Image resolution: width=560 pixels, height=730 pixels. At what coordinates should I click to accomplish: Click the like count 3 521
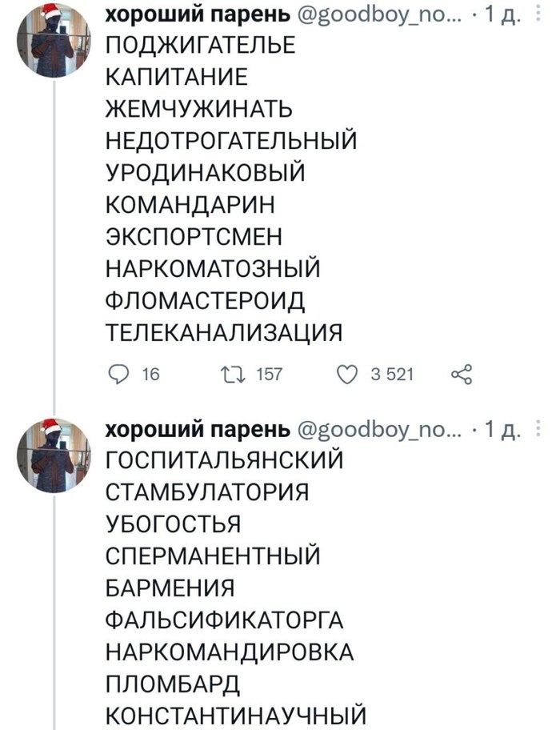pos(391,374)
